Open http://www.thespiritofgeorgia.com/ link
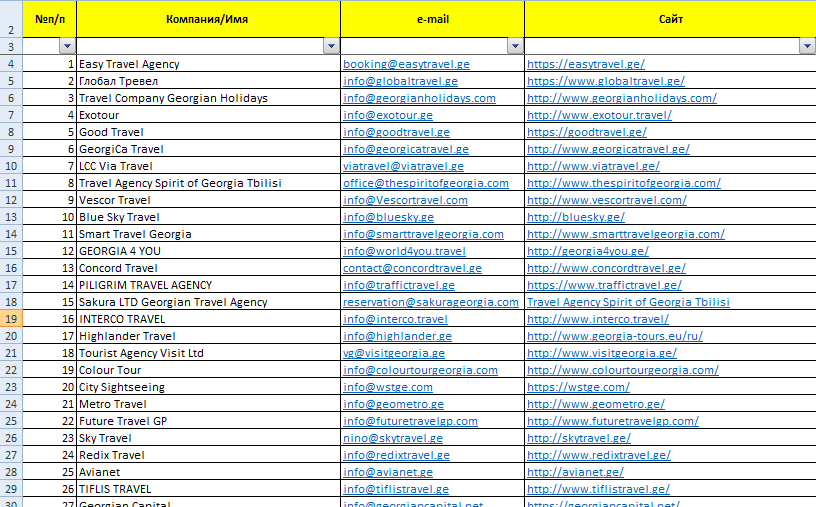 point(624,183)
